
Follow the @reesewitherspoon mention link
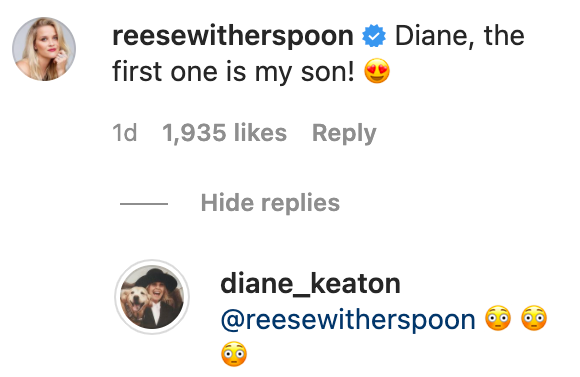click(x=348, y=320)
